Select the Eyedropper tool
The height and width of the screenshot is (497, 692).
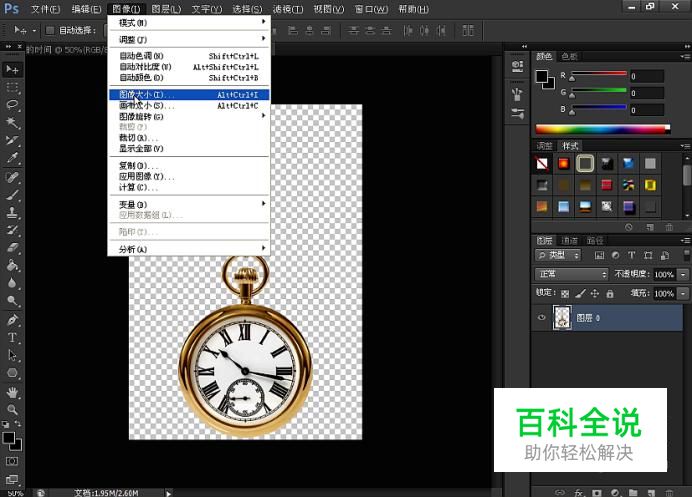pos(12,158)
